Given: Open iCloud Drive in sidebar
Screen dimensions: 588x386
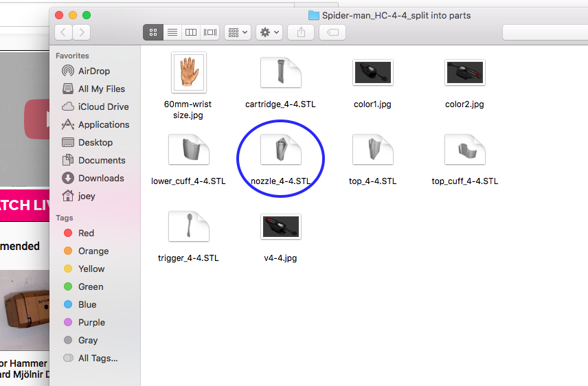Looking at the screenshot, I should click(x=95, y=106).
